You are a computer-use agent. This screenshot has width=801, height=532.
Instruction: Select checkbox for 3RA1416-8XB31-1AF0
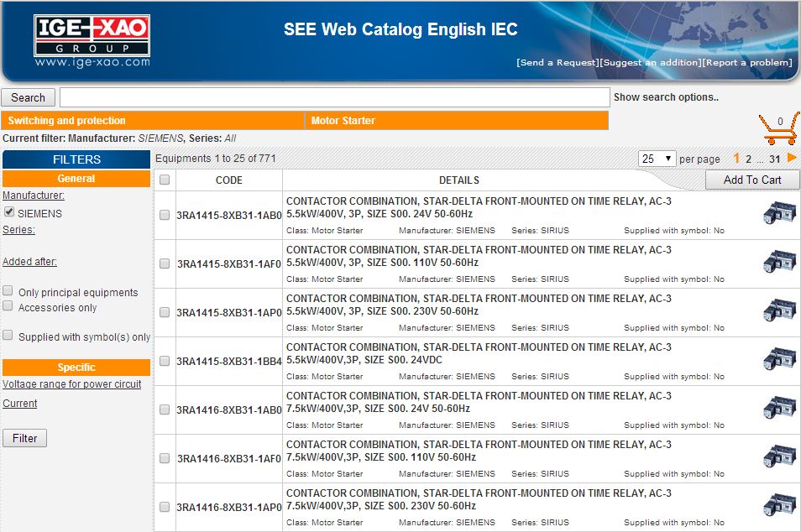point(165,458)
